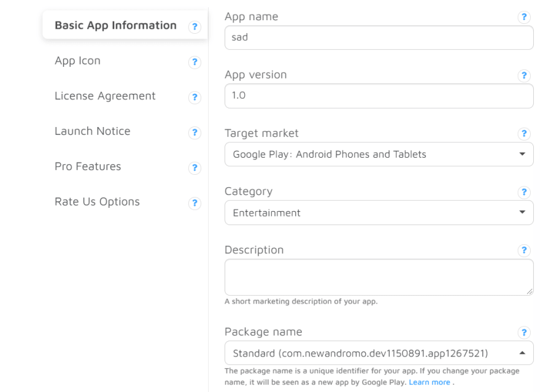Click help icon beside Basic App Information
Viewport: 540px width, 392px height.
[x=195, y=26]
